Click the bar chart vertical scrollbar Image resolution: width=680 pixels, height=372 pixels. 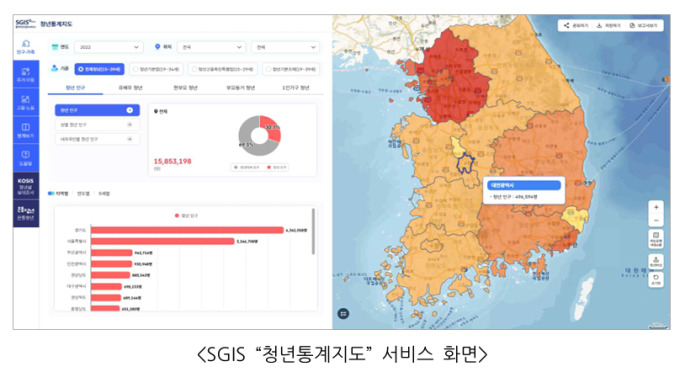tap(313, 232)
